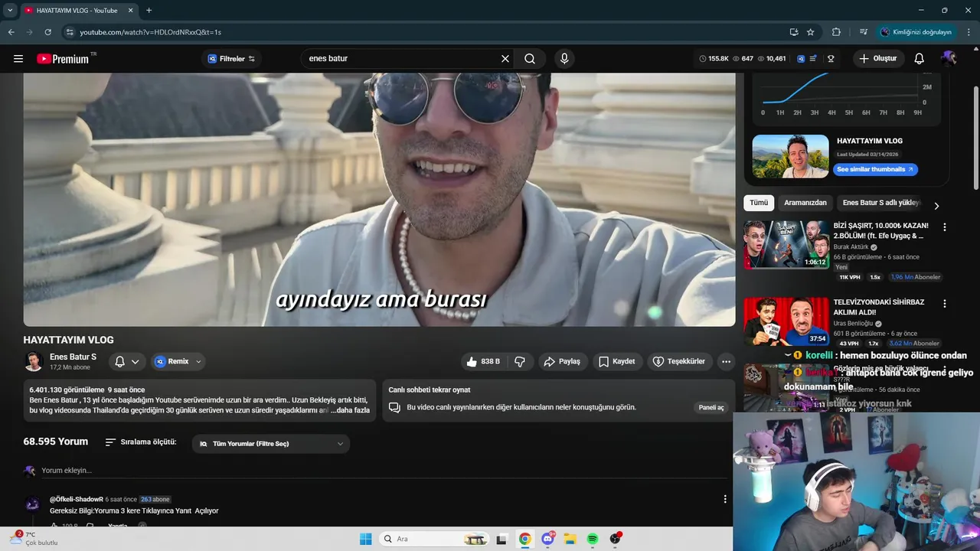This screenshot has height=551, width=980.
Task: Open Uras Benlioğlu channel link
Action: (x=854, y=324)
